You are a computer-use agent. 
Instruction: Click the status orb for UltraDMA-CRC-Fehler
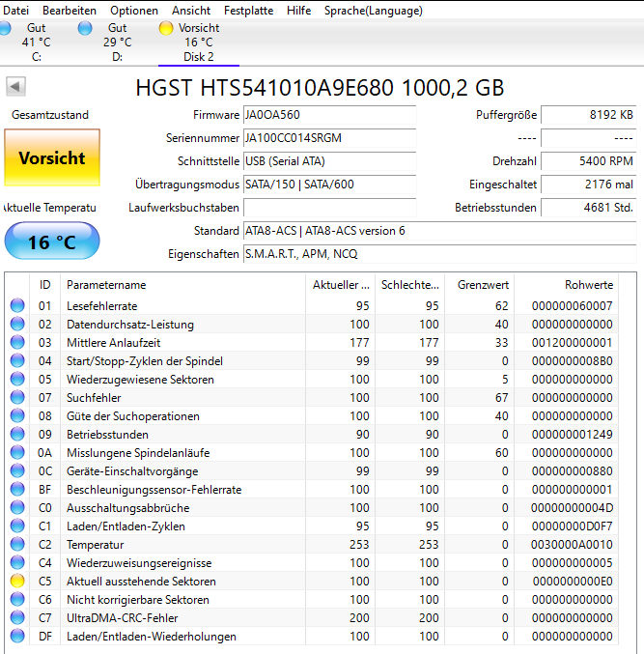[17, 617]
